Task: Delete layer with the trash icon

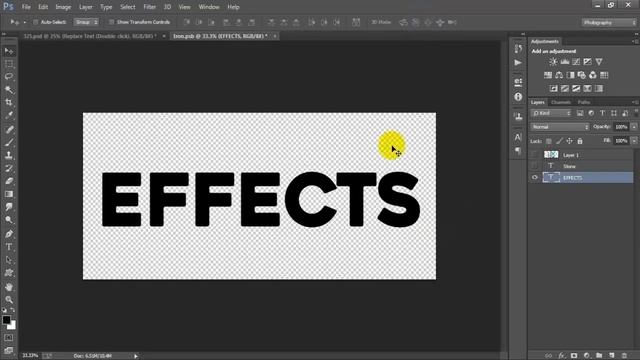Action: tap(624, 356)
